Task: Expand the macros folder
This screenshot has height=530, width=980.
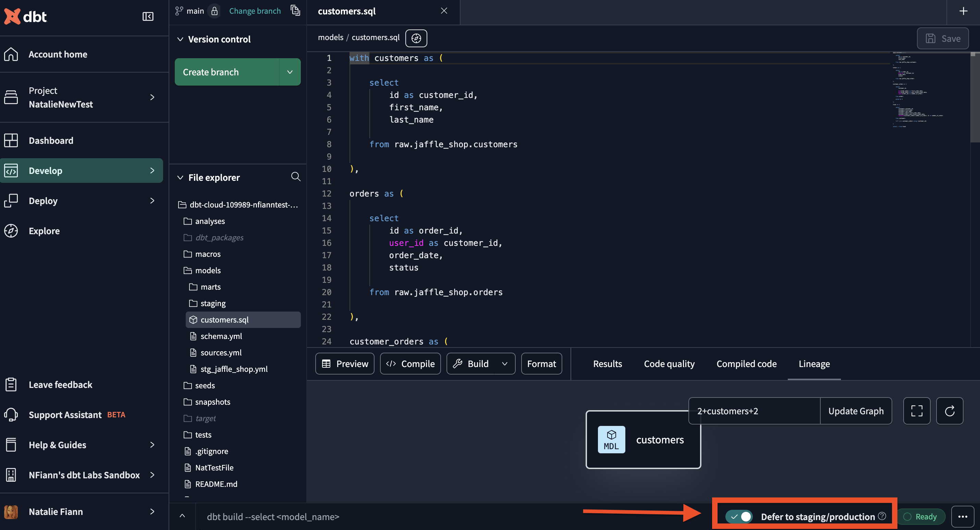Action: [202, 254]
